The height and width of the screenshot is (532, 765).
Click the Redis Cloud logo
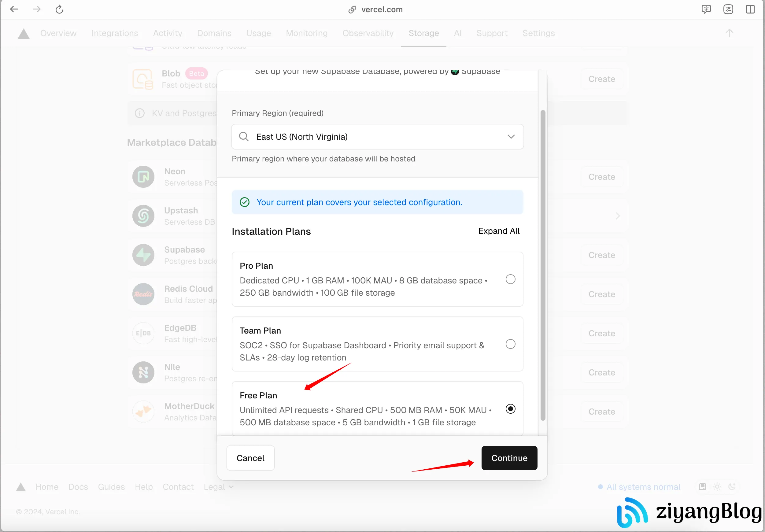[143, 294]
